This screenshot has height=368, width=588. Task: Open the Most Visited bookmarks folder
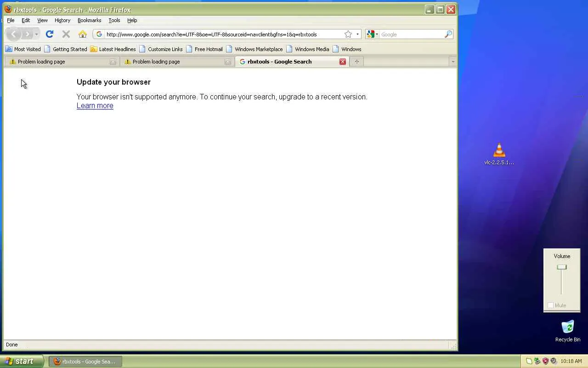coord(23,49)
